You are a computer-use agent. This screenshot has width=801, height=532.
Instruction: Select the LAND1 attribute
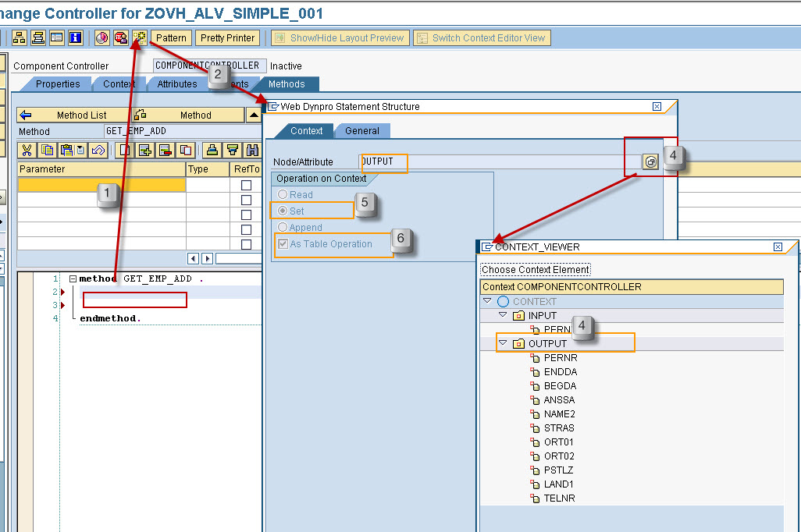[558, 484]
